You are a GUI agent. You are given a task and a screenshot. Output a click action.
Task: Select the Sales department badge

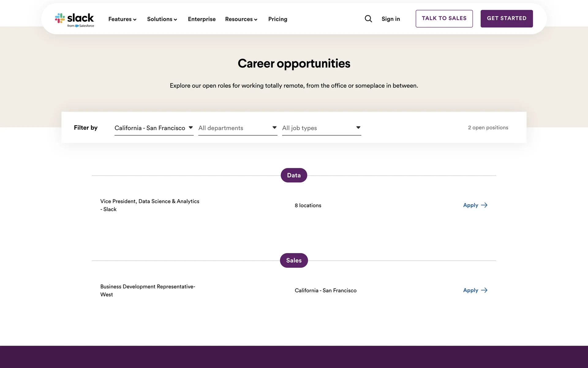click(x=294, y=260)
